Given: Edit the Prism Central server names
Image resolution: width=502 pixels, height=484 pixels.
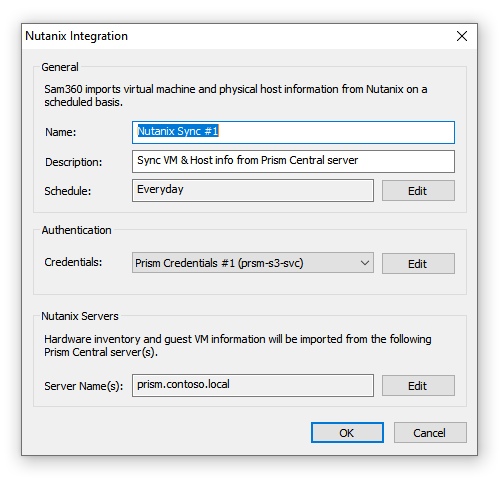Looking at the screenshot, I should [x=418, y=386].
